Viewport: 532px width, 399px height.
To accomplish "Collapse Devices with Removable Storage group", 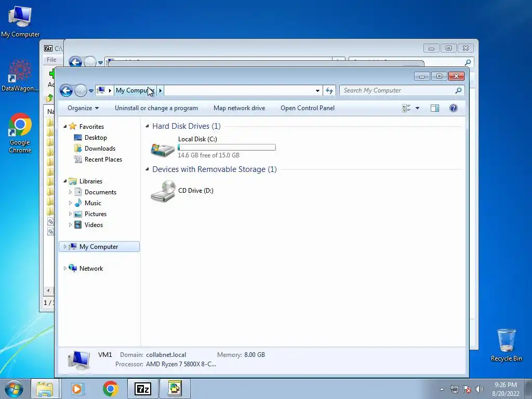I will pos(147,169).
